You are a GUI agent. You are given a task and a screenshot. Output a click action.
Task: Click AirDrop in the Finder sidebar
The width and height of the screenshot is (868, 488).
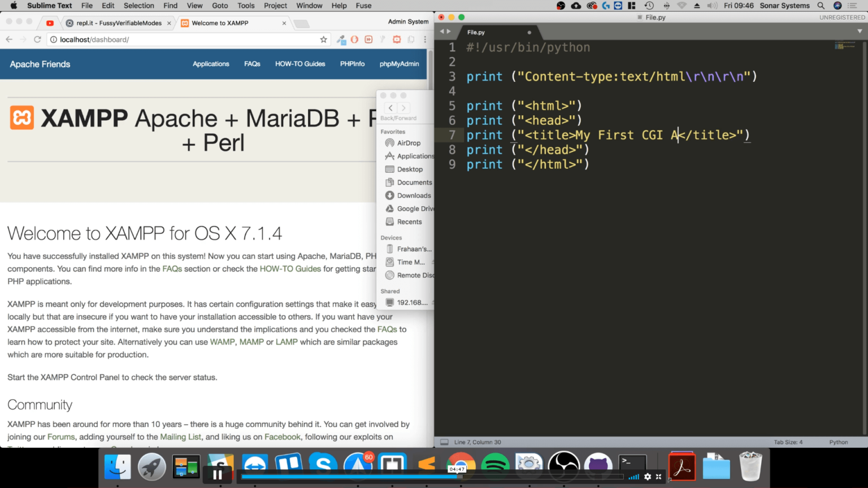click(x=408, y=143)
